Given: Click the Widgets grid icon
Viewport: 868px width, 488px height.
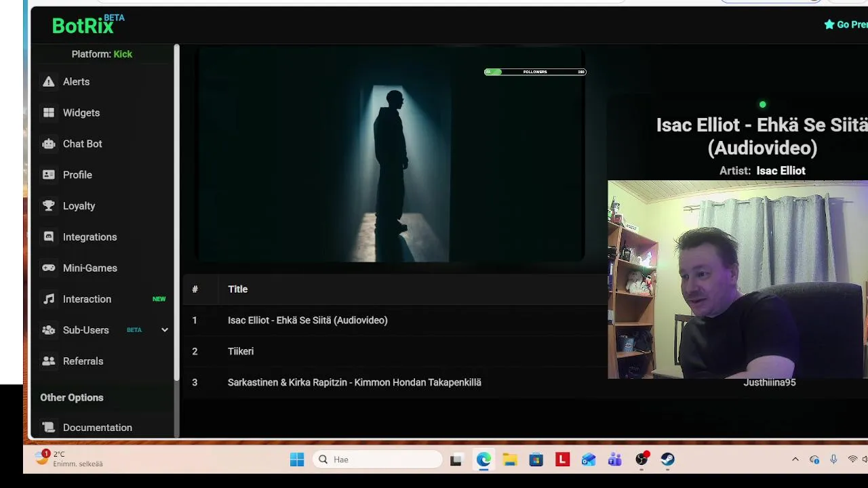Looking at the screenshot, I should 49,113.
